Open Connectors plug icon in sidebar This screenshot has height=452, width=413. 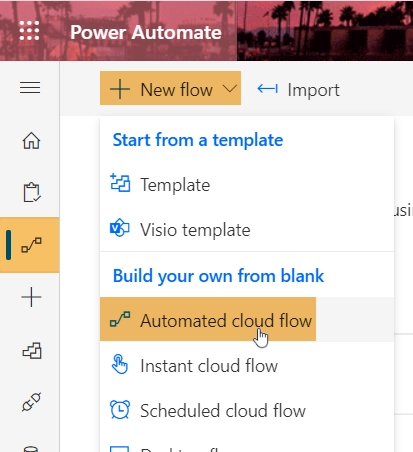31,402
